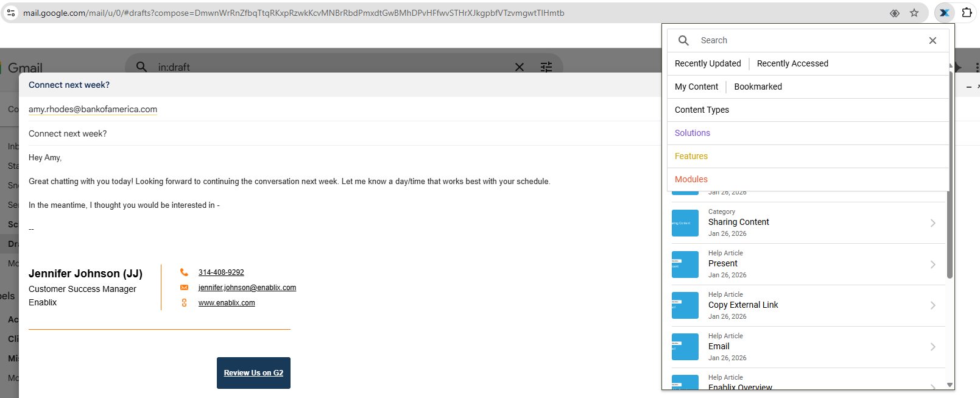Click the Email article title
Screen dimensions: 980x398
pos(719,346)
